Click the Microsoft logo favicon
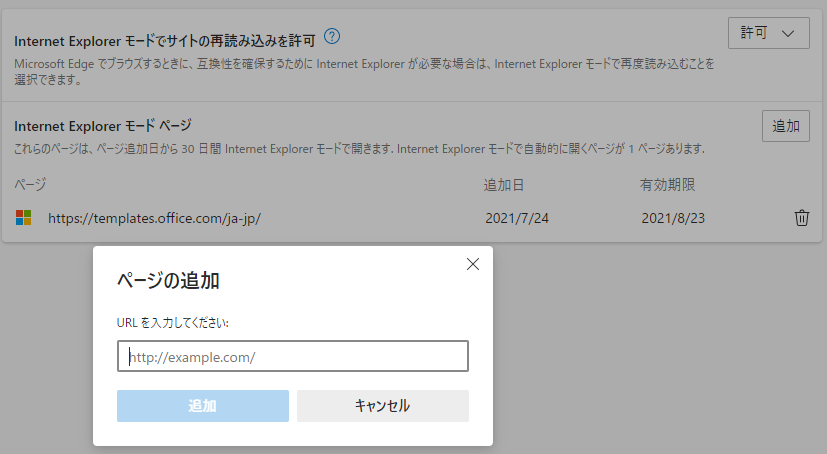The image size is (827, 454). click(x=24, y=218)
